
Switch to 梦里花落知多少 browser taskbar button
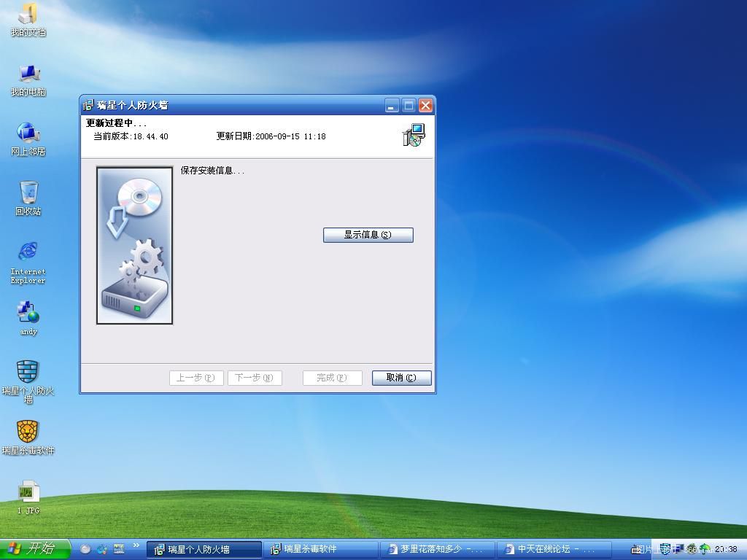pos(437,550)
